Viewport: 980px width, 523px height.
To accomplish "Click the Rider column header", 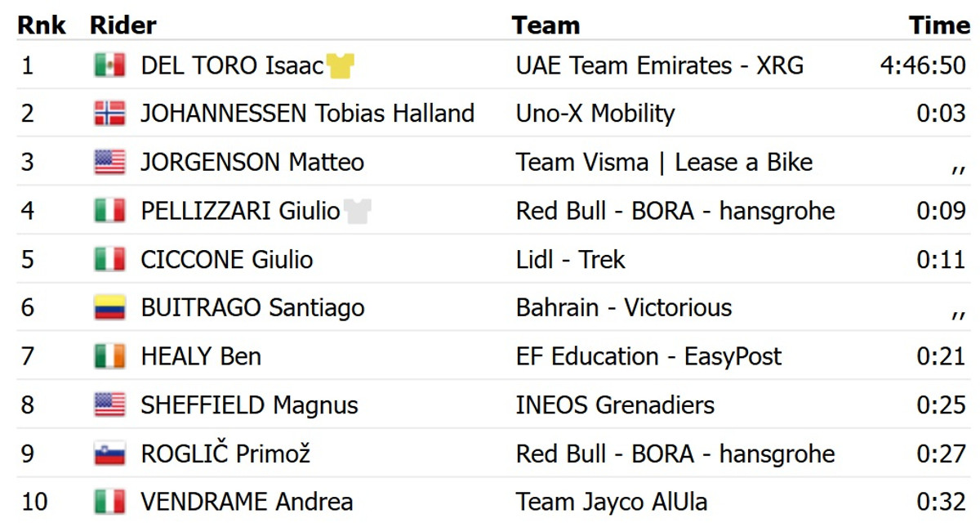I will click(x=122, y=25).
